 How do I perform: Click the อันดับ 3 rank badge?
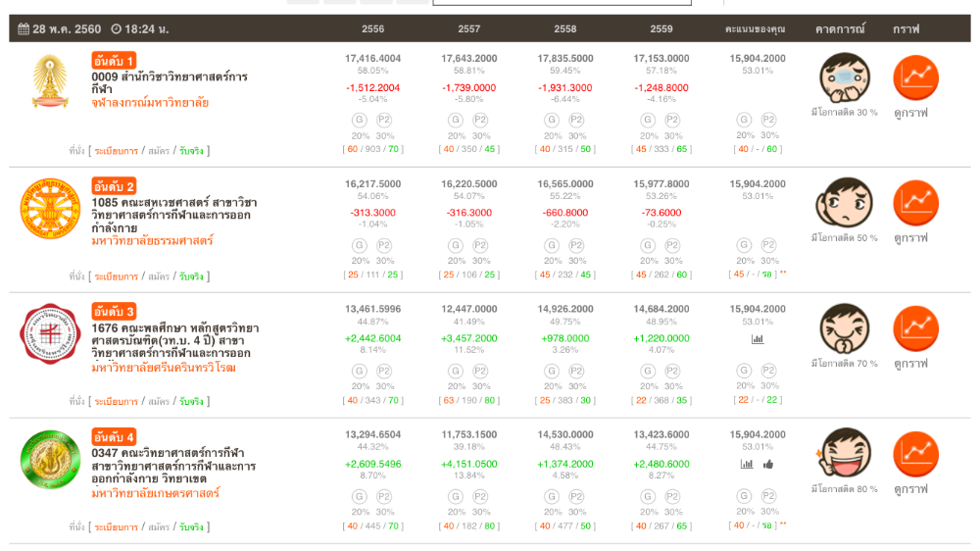pyautogui.click(x=115, y=312)
